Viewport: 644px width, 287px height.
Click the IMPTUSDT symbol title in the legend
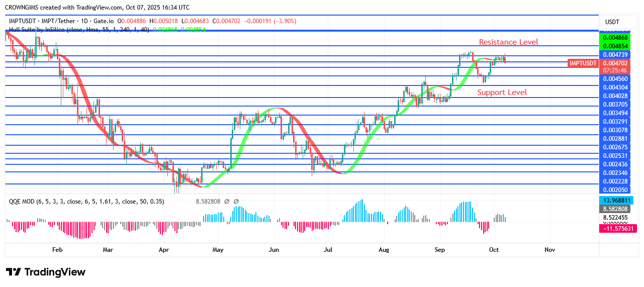[60, 21]
